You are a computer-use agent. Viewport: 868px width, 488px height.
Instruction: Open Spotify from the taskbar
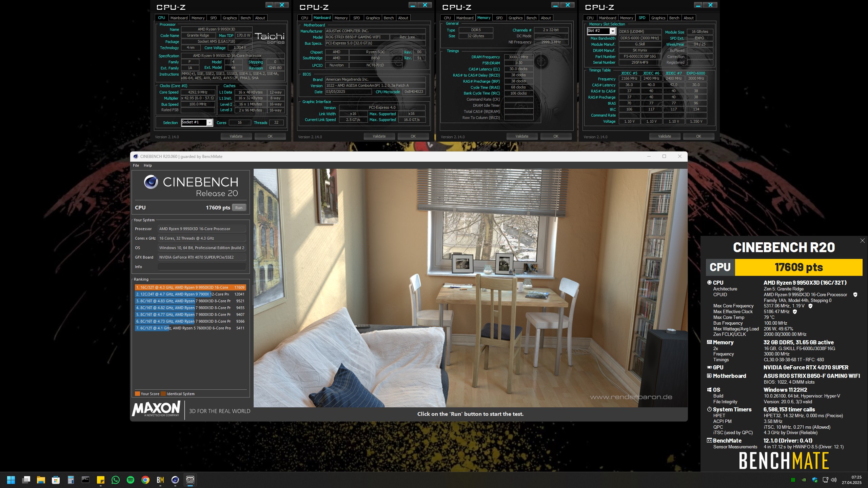tap(131, 480)
